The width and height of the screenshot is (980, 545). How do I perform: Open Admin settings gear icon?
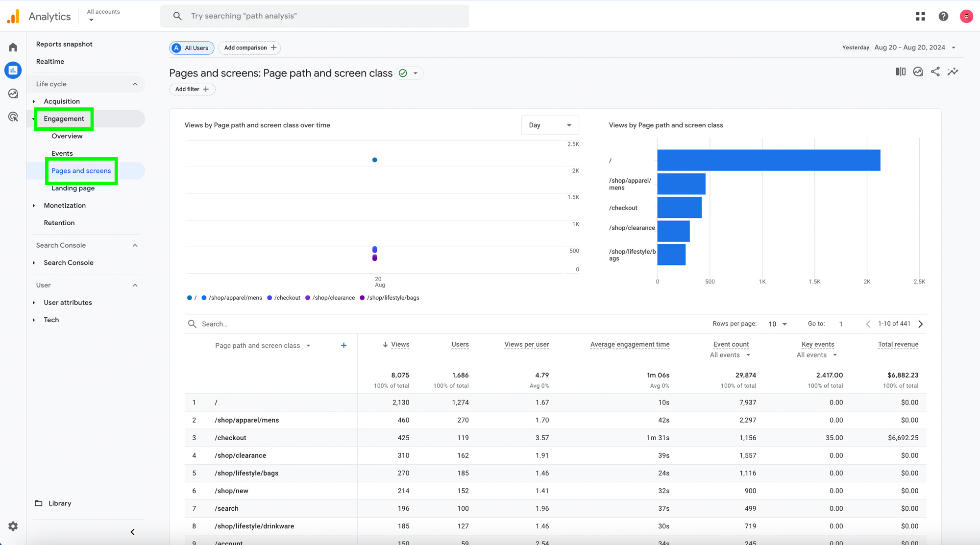(x=13, y=526)
